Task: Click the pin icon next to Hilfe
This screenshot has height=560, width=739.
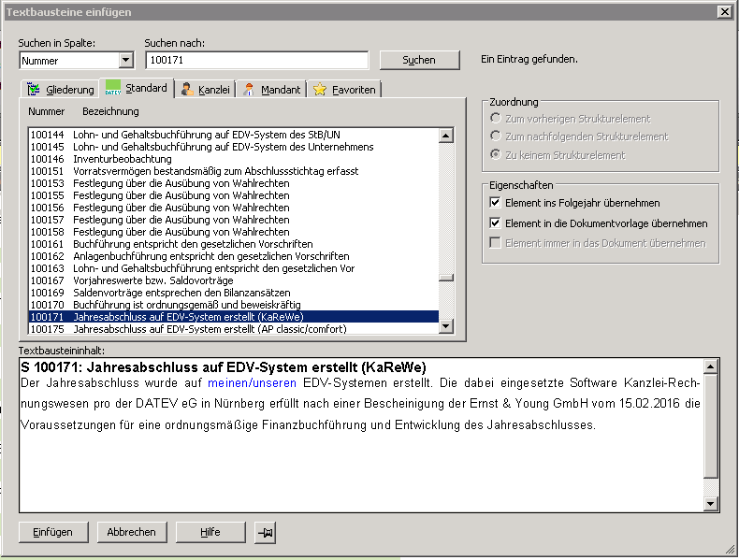Action: tap(267, 532)
